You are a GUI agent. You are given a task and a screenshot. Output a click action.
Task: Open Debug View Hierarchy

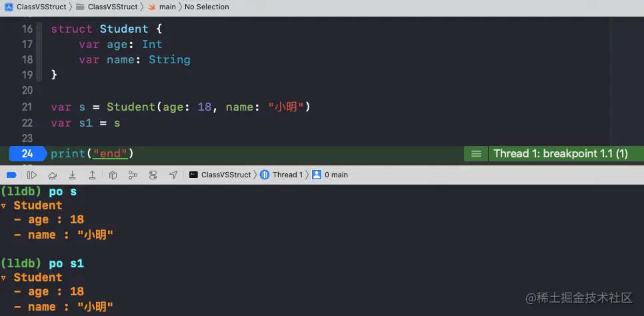click(x=113, y=175)
